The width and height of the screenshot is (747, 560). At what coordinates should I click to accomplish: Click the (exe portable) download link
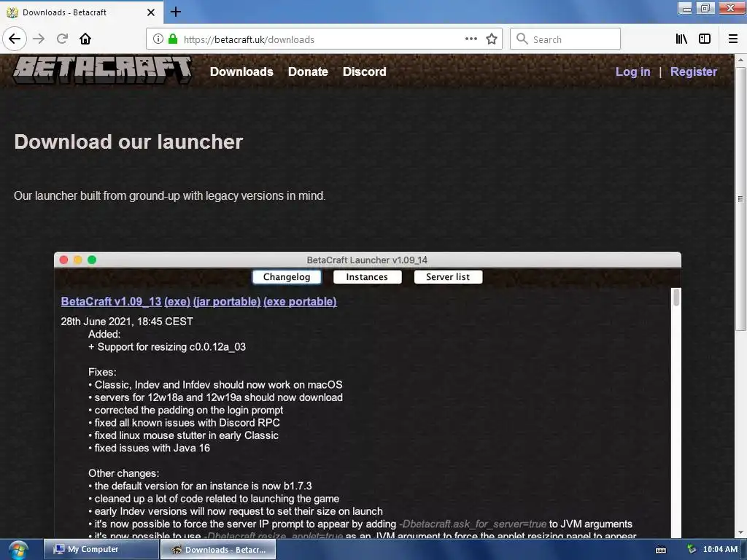300,301
